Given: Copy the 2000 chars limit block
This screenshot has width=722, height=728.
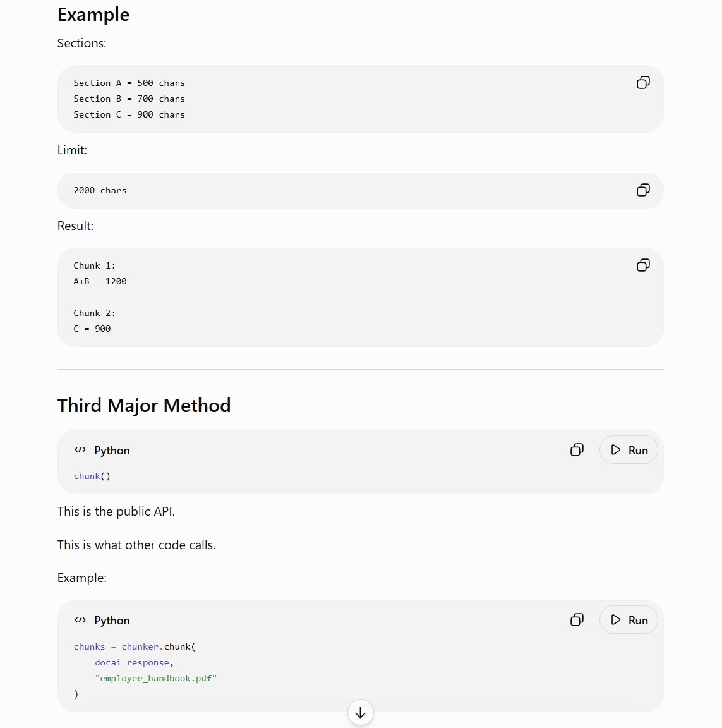Looking at the screenshot, I should point(643,190).
